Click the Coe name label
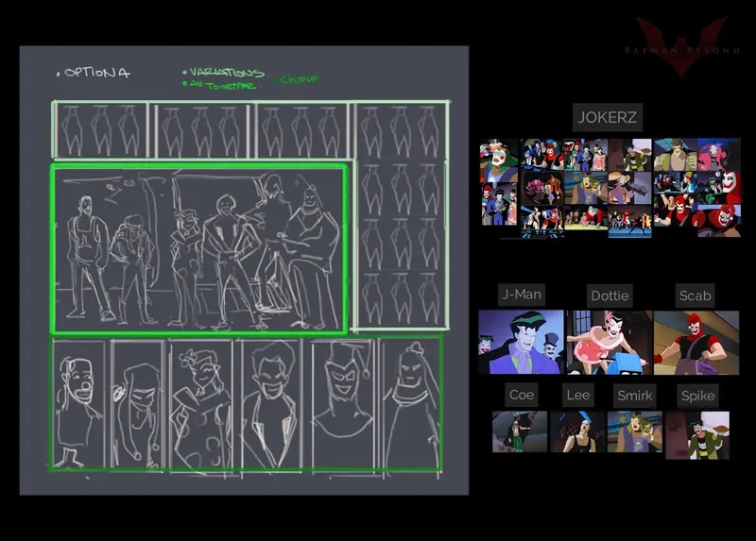Image resolution: width=756 pixels, height=541 pixels. click(x=522, y=395)
